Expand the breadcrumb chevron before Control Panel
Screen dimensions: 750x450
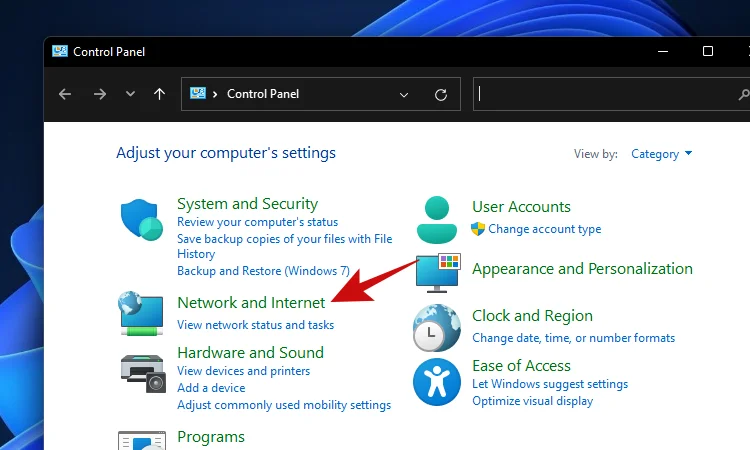tap(215, 94)
